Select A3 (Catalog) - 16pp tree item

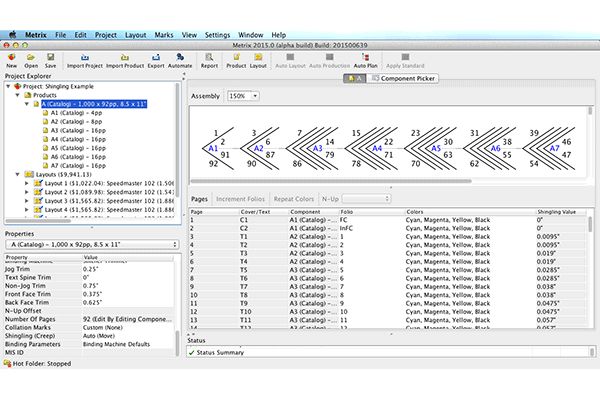78,130
